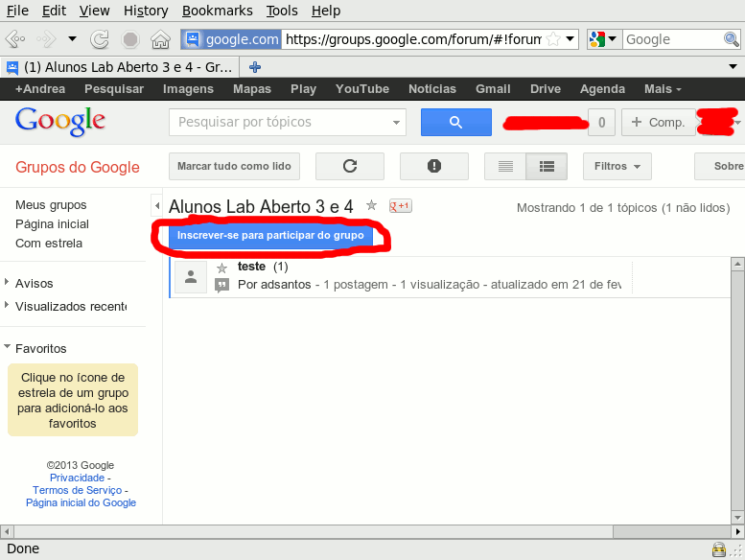Open the View menu
The width and height of the screenshot is (745, 560).
coord(94,11)
